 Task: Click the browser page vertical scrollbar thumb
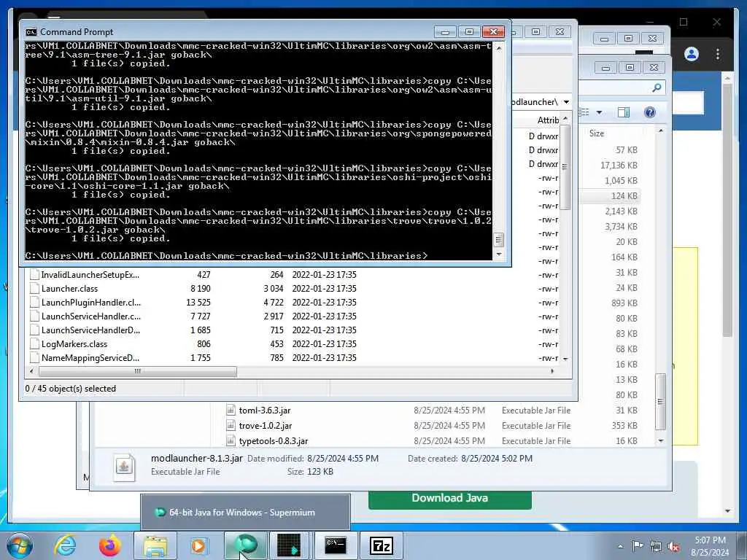pos(727,211)
